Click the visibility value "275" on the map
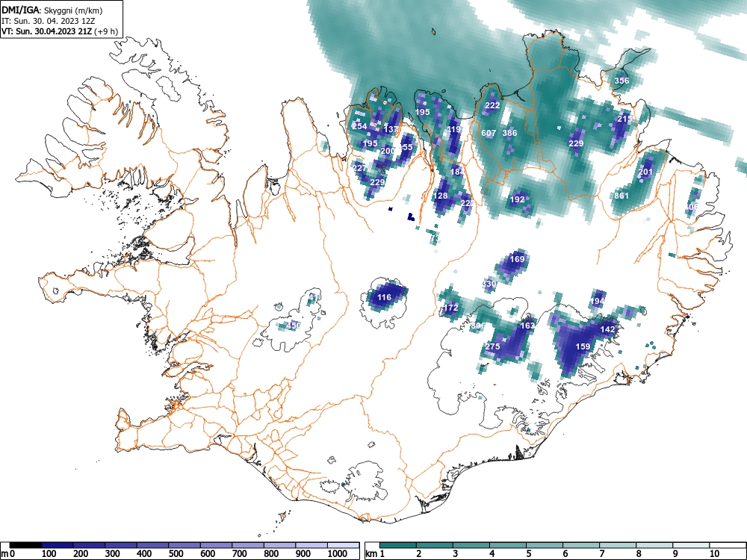 (x=492, y=346)
